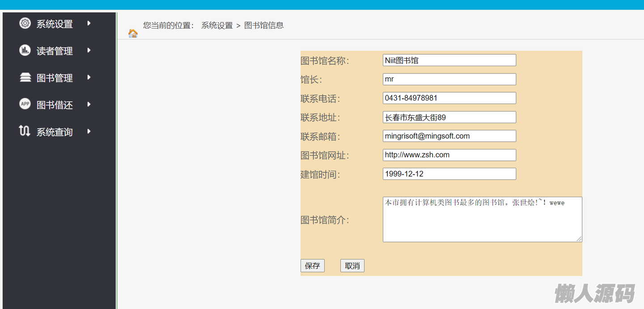This screenshot has width=644, height=309.
Task: Expand the 读者管理 submenu arrow
Action: coord(89,51)
